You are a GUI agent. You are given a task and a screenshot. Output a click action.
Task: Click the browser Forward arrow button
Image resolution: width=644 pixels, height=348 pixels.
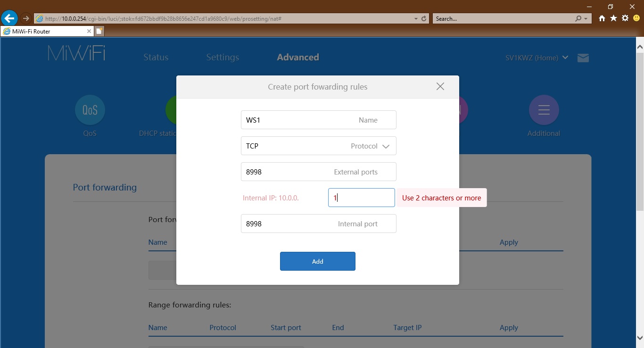click(x=26, y=18)
